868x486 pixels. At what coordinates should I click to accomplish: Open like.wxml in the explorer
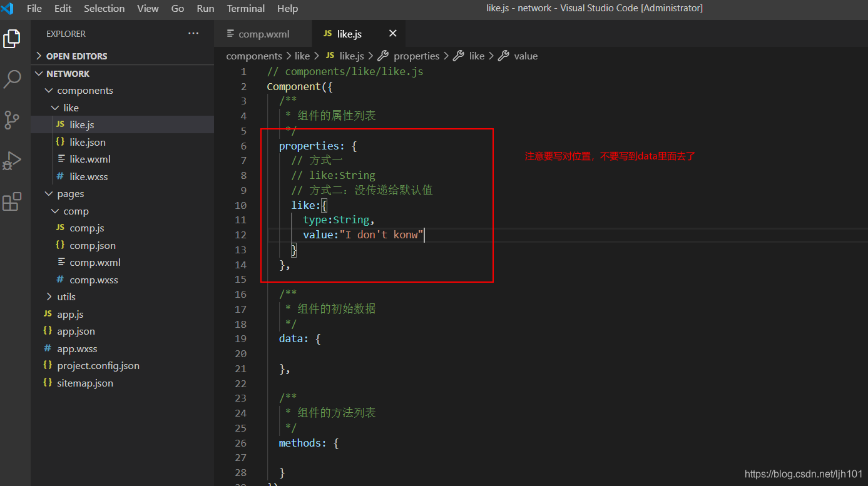coord(90,159)
